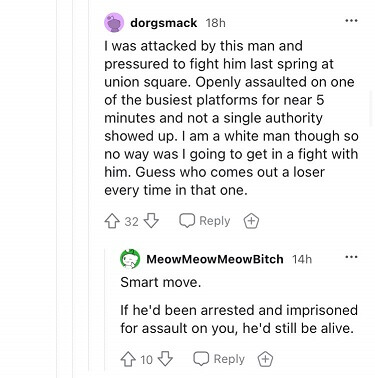This screenshot has height=378, width=375.
Task: Downvote dorgsmack's comment
Action: pyautogui.click(x=151, y=221)
